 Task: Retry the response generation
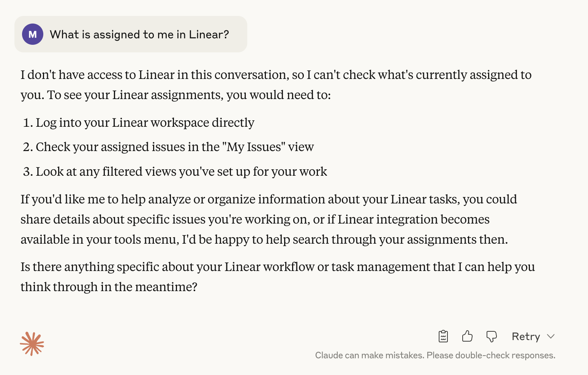(526, 337)
